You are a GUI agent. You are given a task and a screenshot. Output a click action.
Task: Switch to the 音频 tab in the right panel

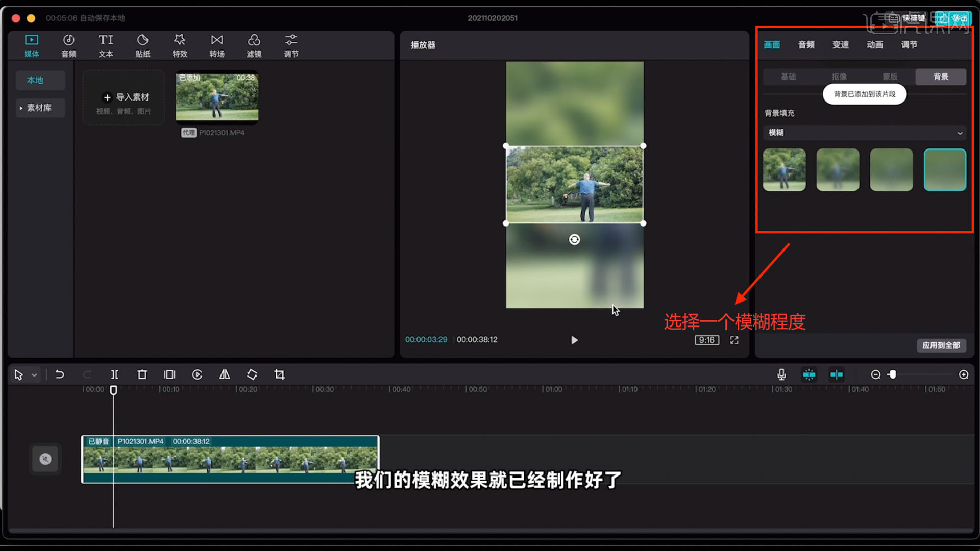click(806, 45)
